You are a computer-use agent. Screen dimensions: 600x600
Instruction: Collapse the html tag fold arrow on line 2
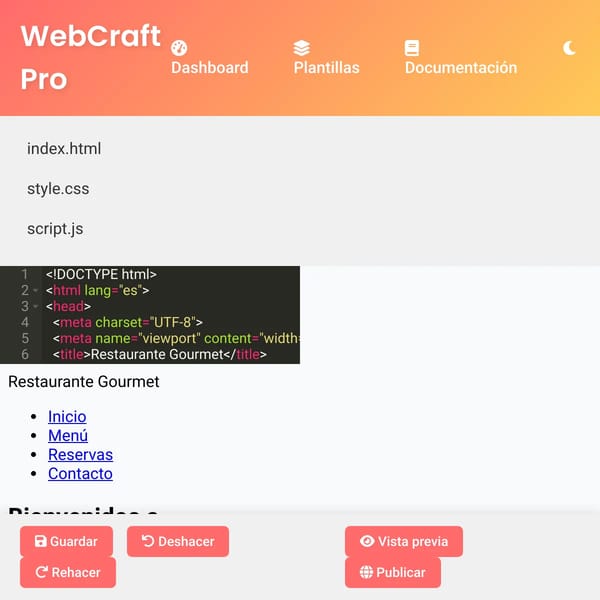point(36,290)
